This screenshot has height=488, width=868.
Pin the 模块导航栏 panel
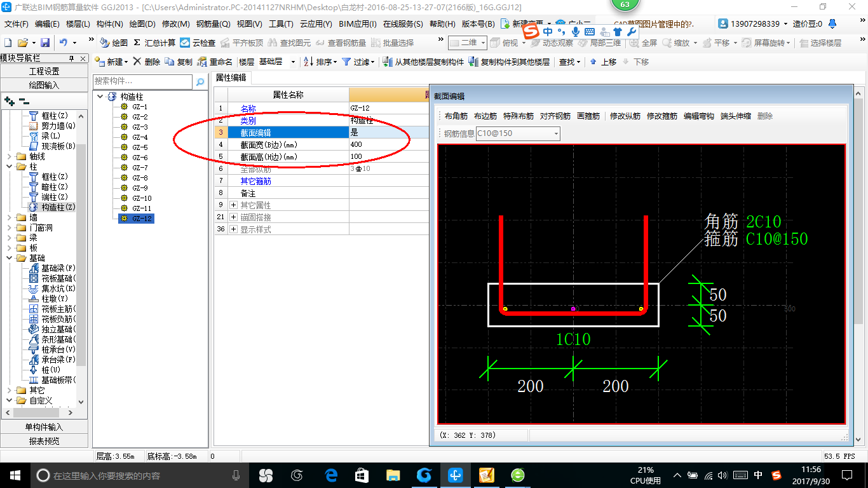coord(72,58)
